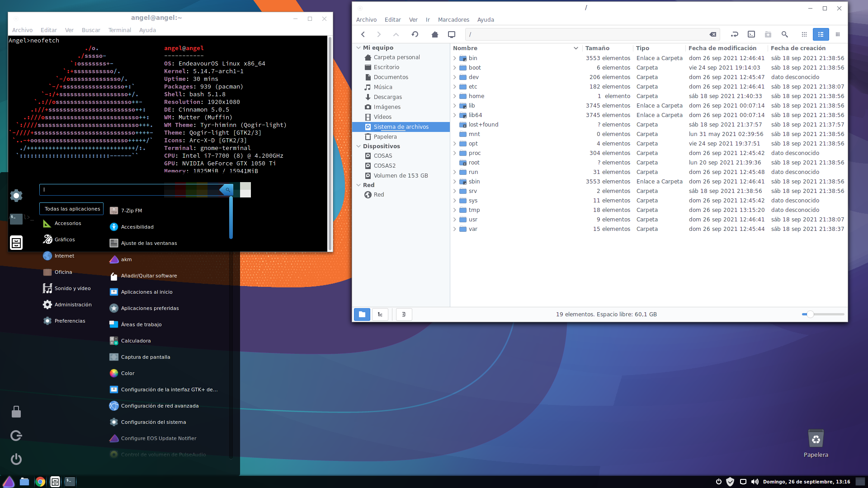868x488 pixels.
Task: Collapse the Dispositivos section
Action: pos(359,146)
